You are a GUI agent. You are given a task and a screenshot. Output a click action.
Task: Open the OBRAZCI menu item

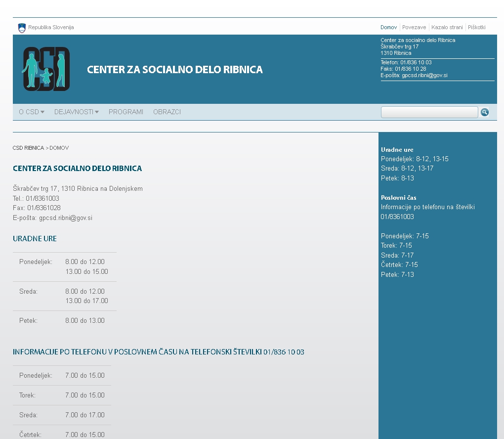pos(167,112)
